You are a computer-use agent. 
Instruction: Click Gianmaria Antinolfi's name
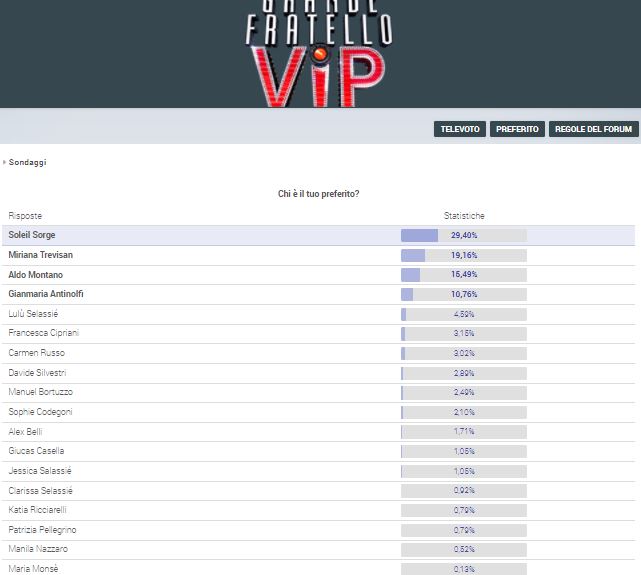[44, 294]
